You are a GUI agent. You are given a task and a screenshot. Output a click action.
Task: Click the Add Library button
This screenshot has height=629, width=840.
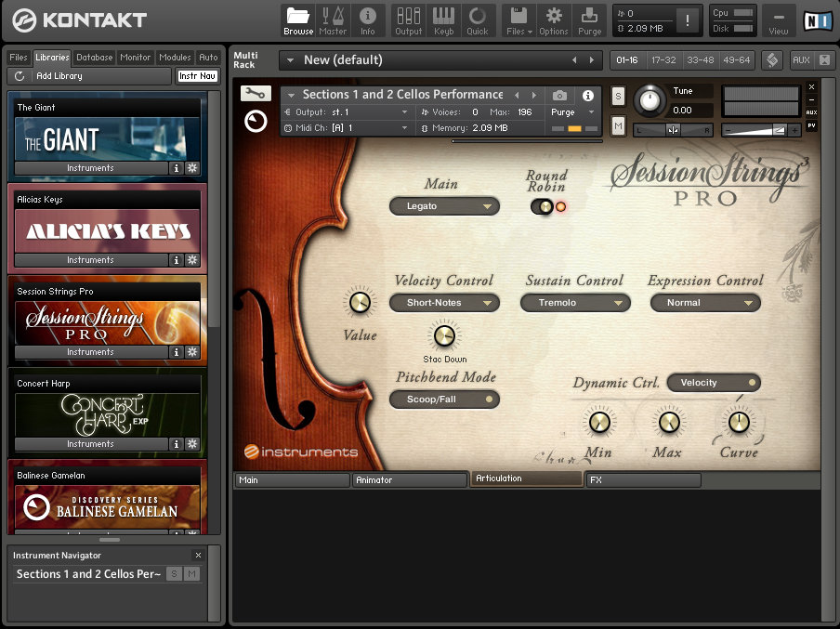coord(89,76)
